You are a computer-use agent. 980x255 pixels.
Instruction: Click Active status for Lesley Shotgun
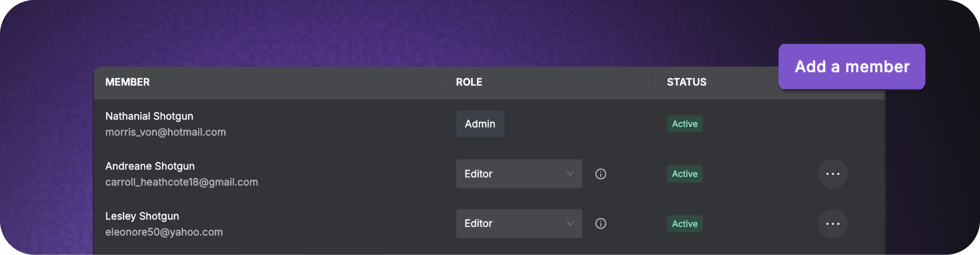click(685, 224)
